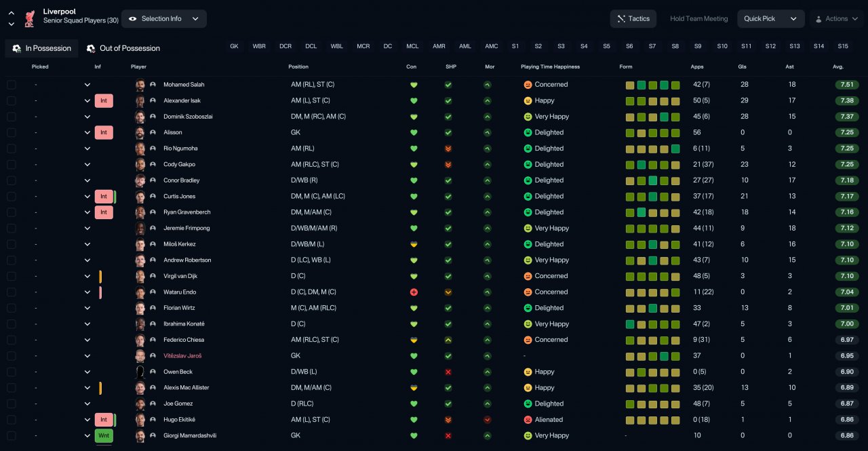Click the Int status badge on Alisson's row

104,133
